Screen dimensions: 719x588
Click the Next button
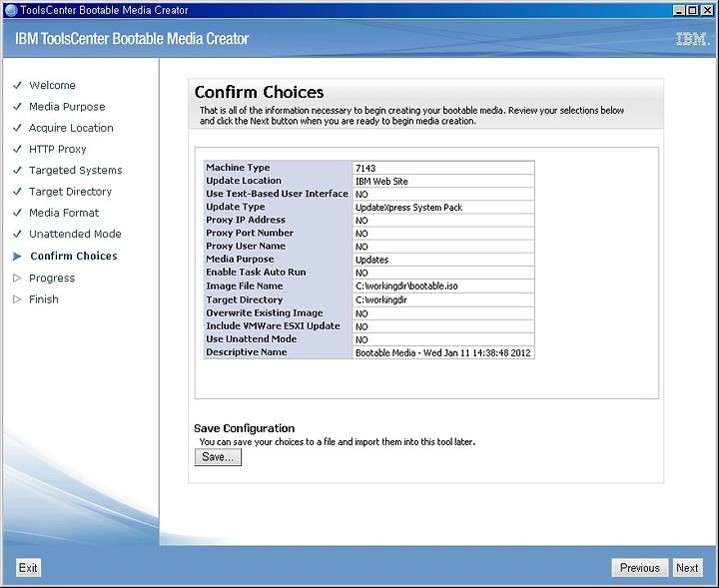tap(687, 568)
